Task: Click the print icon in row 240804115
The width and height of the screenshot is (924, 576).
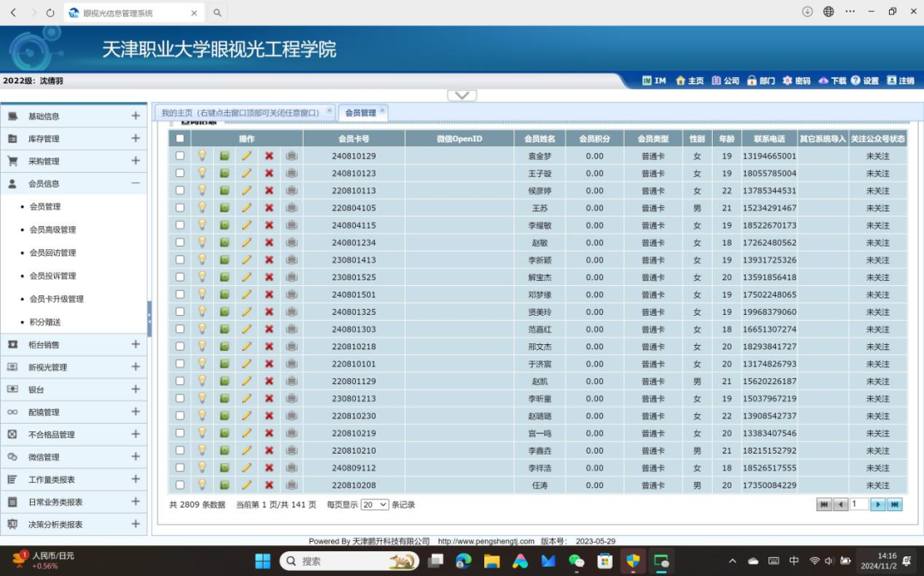Action: pyautogui.click(x=291, y=225)
